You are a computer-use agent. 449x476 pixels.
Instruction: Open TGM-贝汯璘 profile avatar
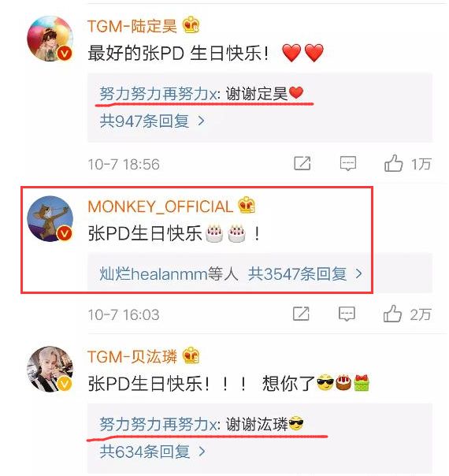(50, 369)
